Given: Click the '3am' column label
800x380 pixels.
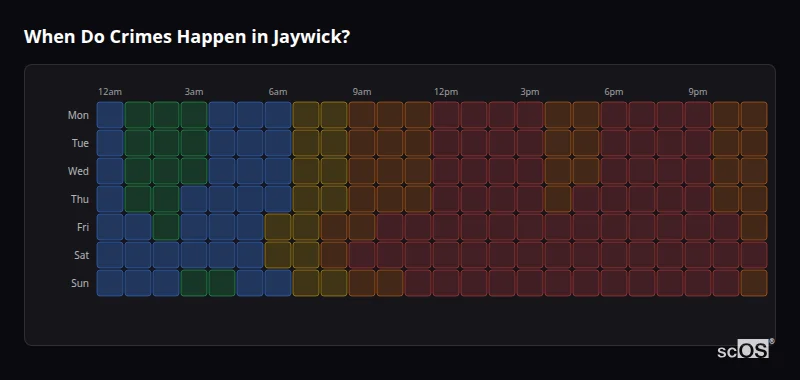Looking at the screenshot, I should coord(194,92).
